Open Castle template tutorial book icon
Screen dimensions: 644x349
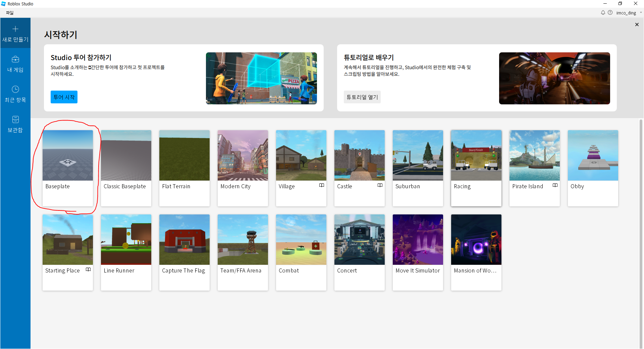point(380,185)
